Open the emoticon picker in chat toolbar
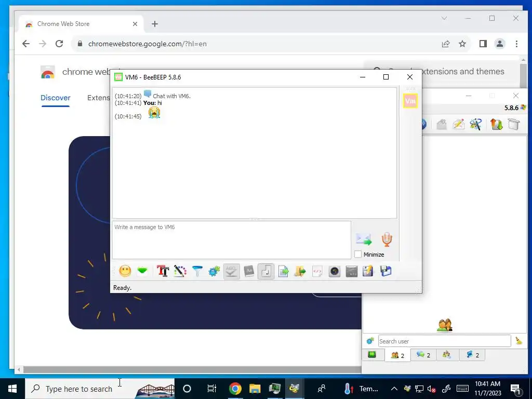Viewport: 532px width, 399px height. point(125,271)
